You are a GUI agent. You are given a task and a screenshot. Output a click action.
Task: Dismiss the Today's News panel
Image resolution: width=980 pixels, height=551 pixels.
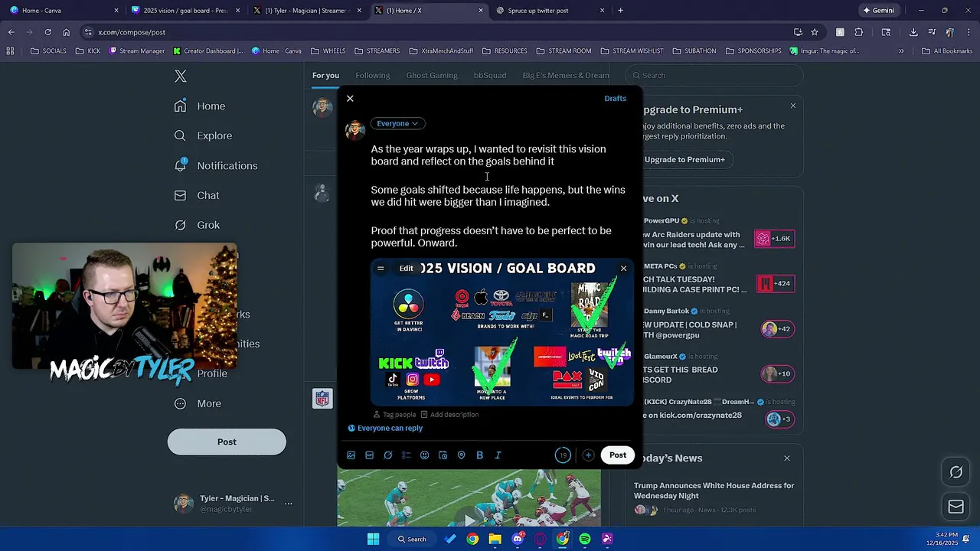[x=787, y=458]
